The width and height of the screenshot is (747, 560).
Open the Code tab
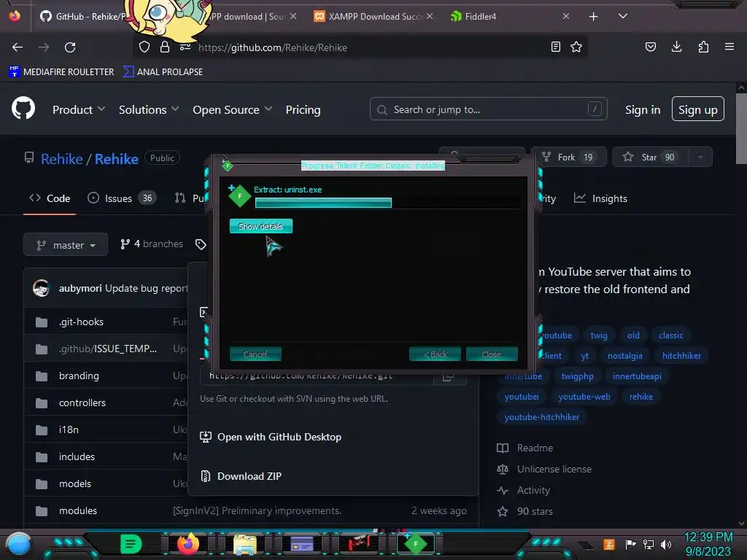pos(50,198)
